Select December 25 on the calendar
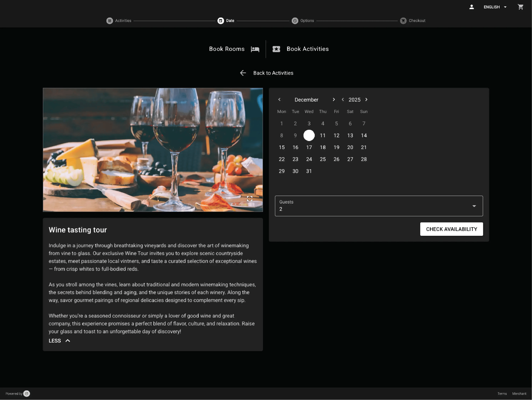 tap(323, 159)
